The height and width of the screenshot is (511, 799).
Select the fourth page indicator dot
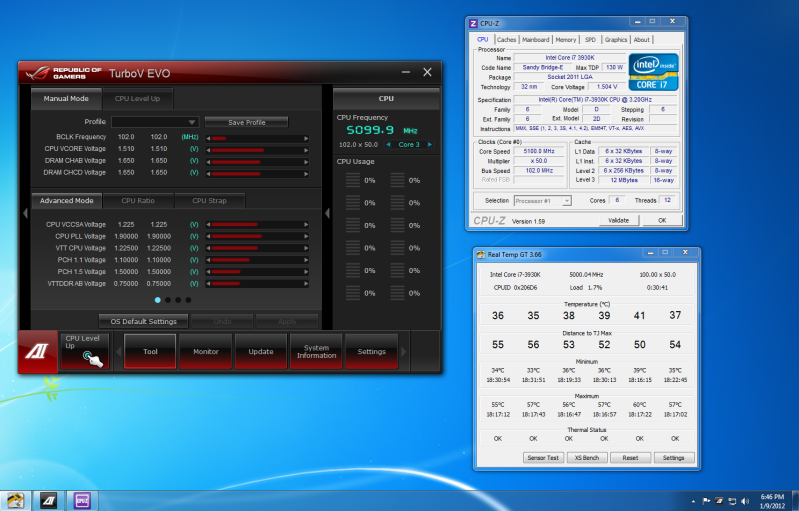(x=189, y=300)
